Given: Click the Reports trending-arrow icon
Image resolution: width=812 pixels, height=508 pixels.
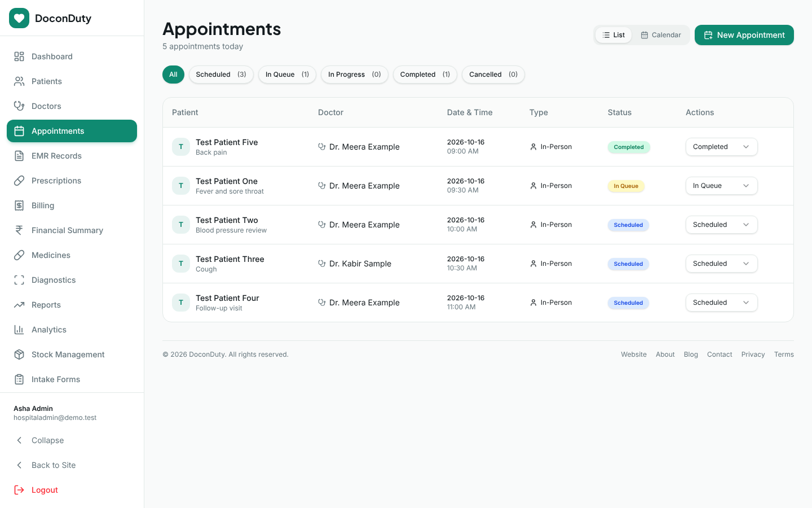Looking at the screenshot, I should 19,305.
